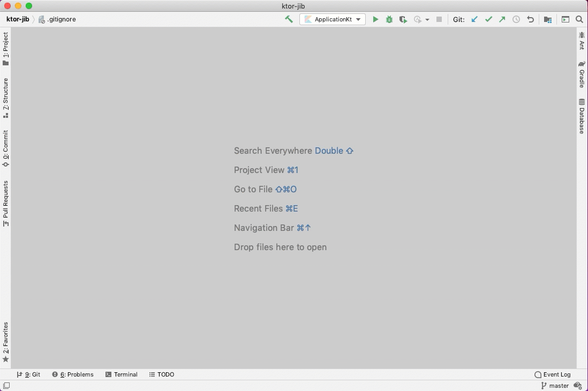
Task: Toggle tool window bars in the bottom-left corner
Action: click(x=6, y=386)
